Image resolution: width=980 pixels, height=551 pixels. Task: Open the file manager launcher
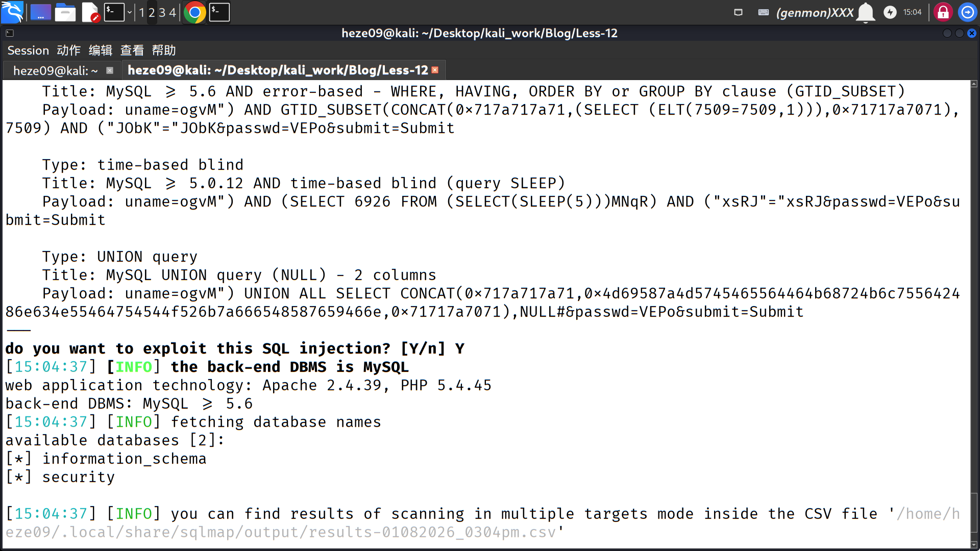[x=65, y=12]
